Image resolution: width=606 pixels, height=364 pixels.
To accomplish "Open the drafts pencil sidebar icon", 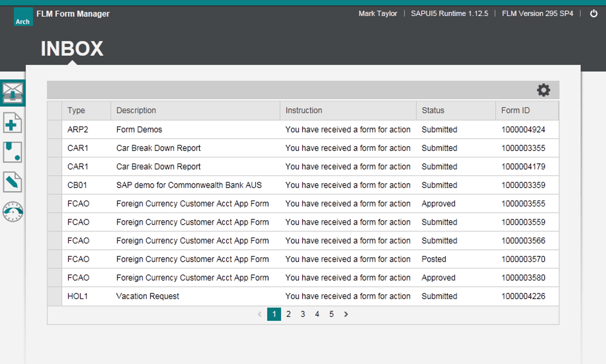I will point(12,182).
